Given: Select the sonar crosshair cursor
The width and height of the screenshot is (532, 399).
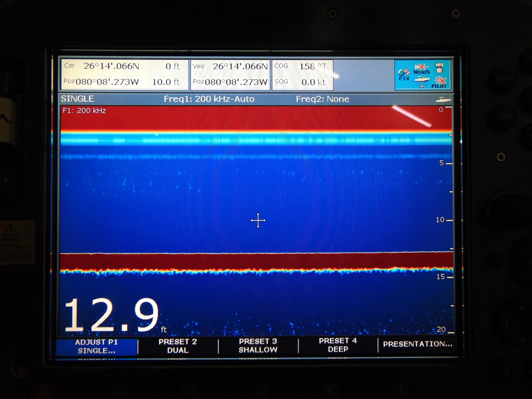Looking at the screenshot, I should (258, 220).
